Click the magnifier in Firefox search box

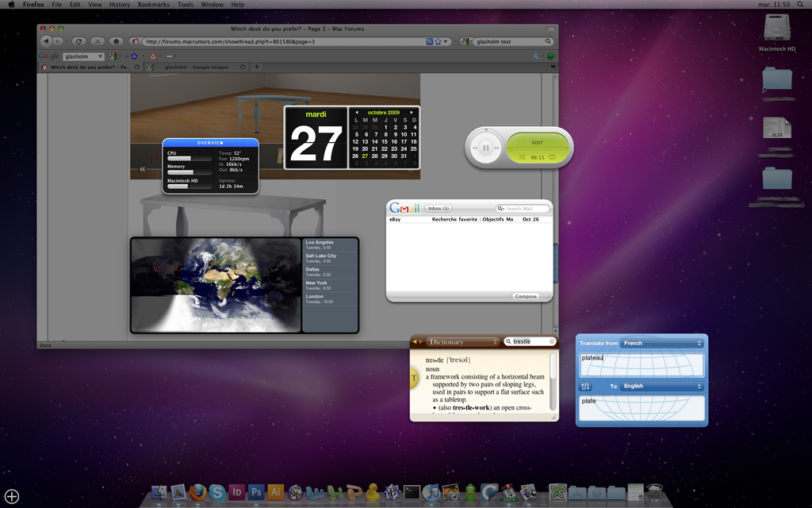(548, 41)
